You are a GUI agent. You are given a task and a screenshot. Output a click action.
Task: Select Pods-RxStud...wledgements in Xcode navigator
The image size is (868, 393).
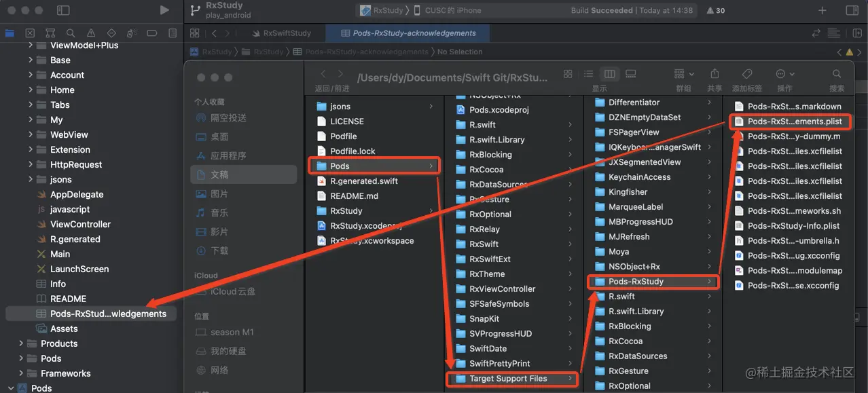91,314
